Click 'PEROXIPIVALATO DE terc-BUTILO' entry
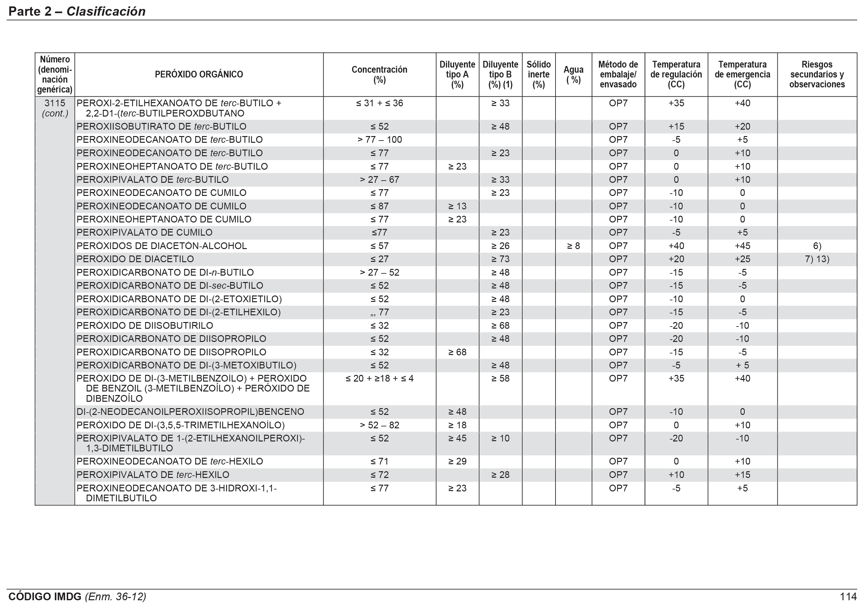This screenshot has height=606, width=868. coord(152,180)
